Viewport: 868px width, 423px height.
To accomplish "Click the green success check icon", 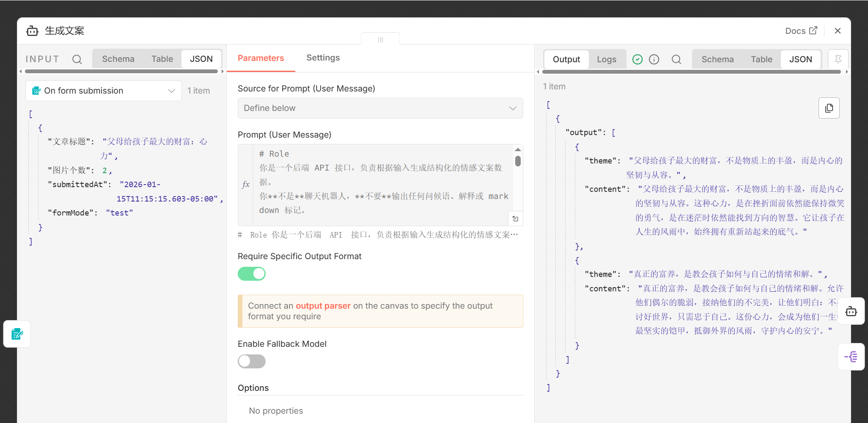I will 637,59.
